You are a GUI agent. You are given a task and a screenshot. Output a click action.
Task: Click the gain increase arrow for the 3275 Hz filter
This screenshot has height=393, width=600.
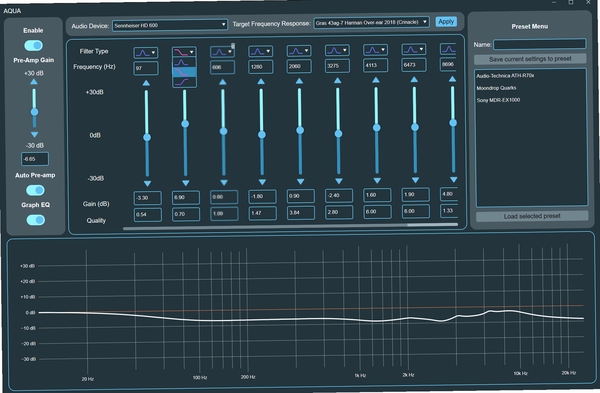(338, 80)
